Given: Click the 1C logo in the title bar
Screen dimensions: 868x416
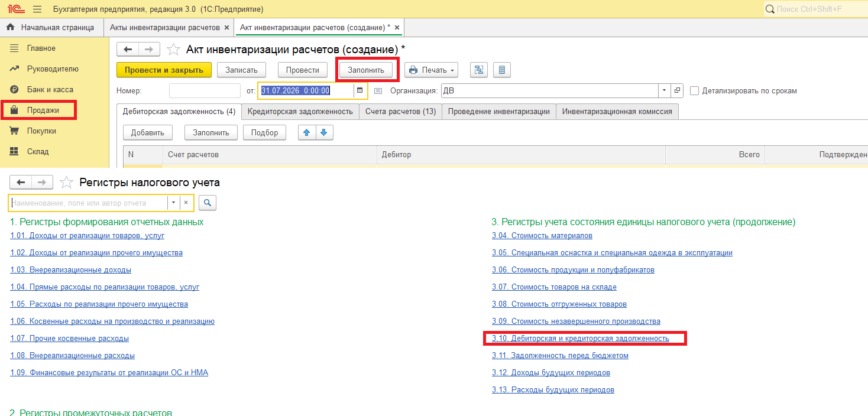Looking at the screenshot, I should click(15, 9).
